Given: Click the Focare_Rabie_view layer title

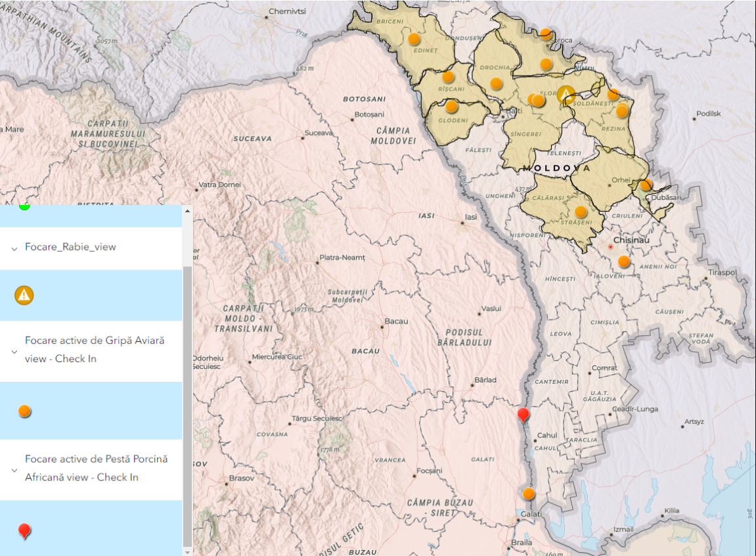Looking at the screenshot, I should 70,247.
